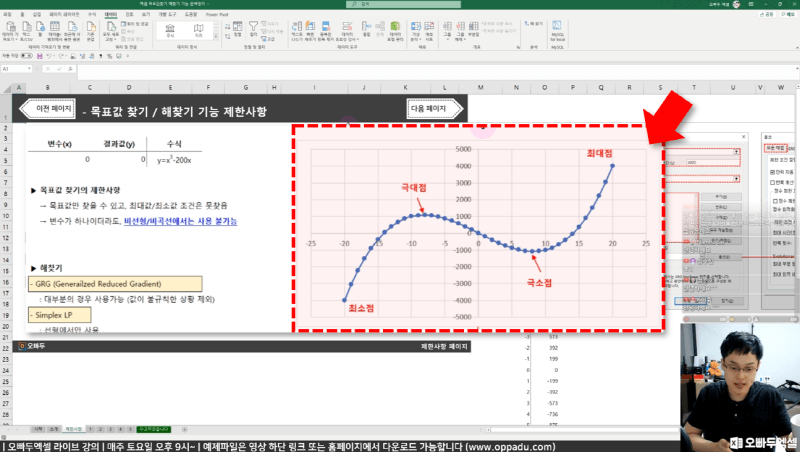
Task: Click the Forecast Sheet (예측 시트) icon
Action: (x=429, y=31)
